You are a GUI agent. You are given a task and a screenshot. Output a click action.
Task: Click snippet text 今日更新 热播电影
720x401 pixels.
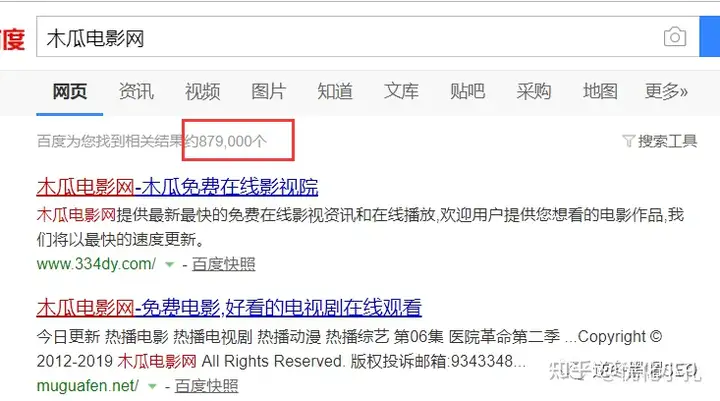pos(102,337)
